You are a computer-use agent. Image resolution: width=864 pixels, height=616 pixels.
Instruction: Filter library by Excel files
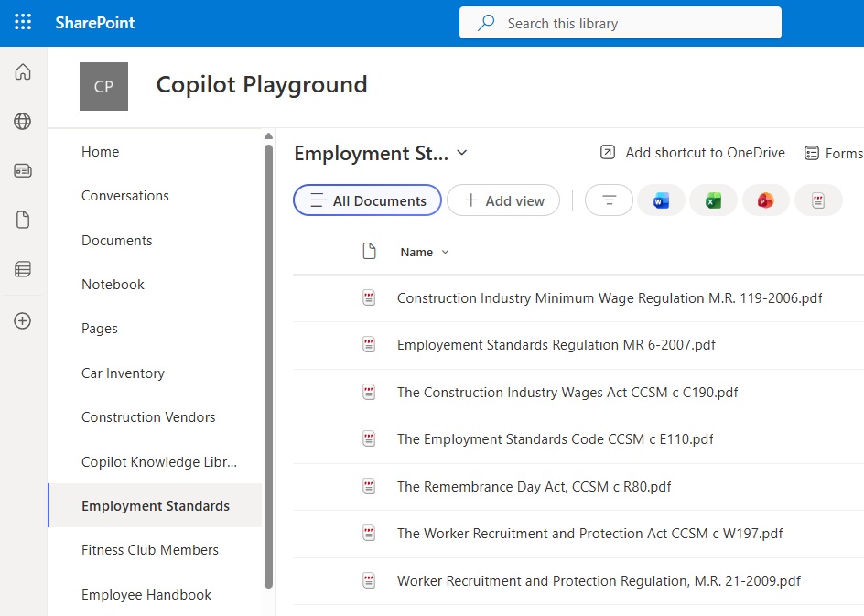713,200
